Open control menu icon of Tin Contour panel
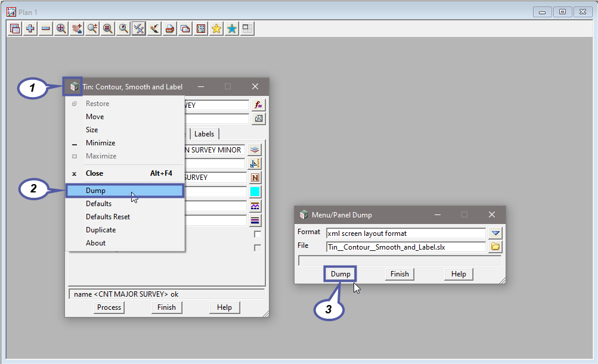598x364 pixels. (73, 87)
